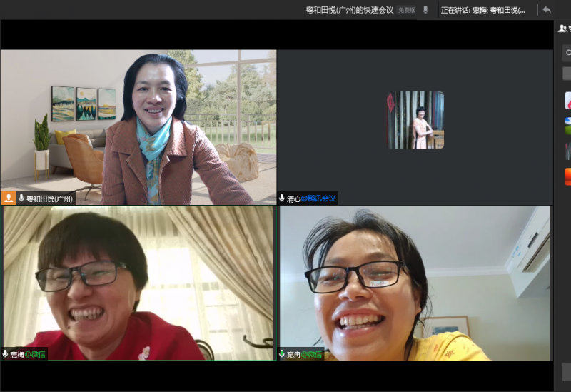Click the landscape avatar in the participant list

click(x=567, y=126)
